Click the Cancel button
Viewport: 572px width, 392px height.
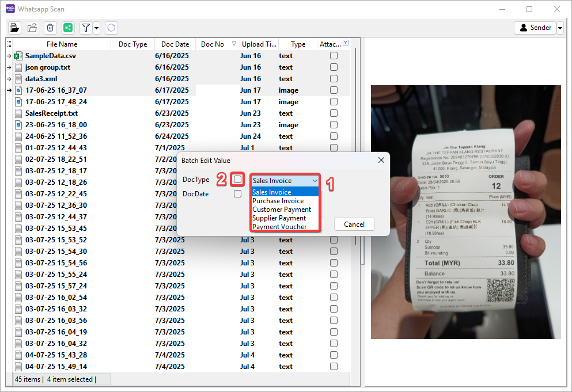(354, 224)
